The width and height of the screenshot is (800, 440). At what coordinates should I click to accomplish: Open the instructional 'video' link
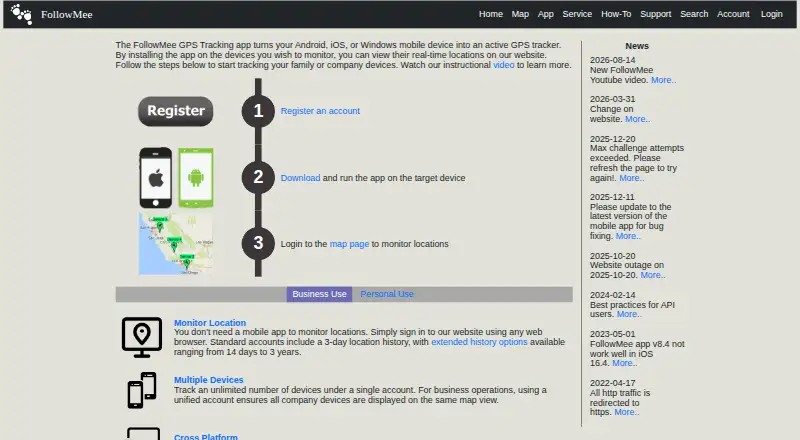(504, 65)
